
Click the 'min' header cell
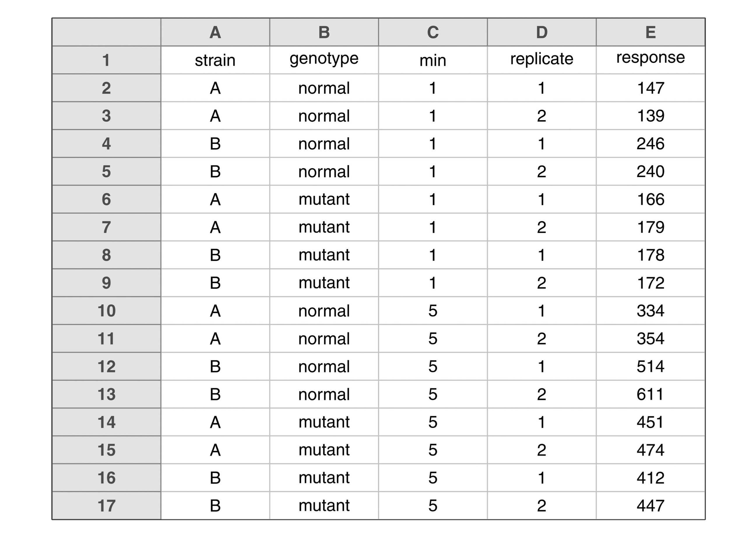tap(432, 60)
